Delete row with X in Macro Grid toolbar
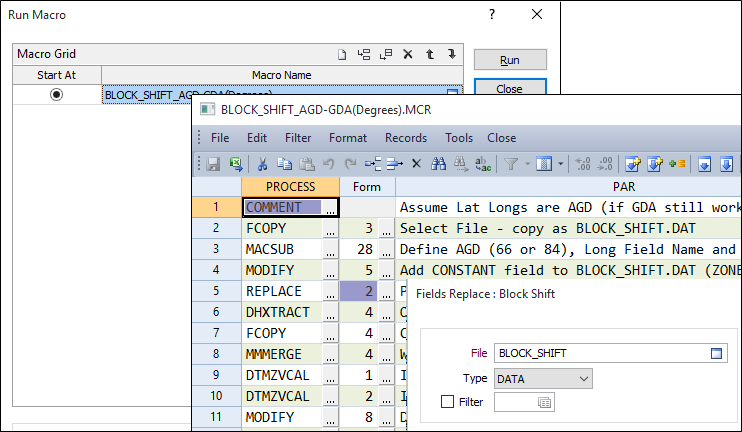 pos(408,54)
